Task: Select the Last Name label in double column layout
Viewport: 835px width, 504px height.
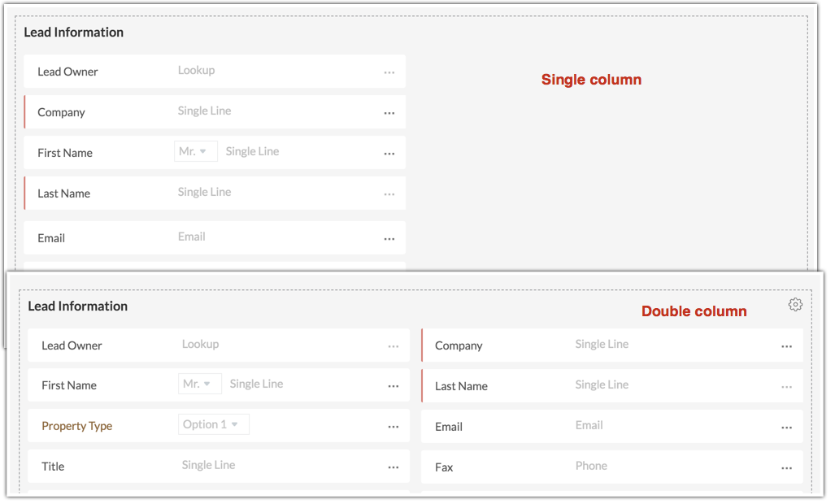Action: (x=461, y=386)
